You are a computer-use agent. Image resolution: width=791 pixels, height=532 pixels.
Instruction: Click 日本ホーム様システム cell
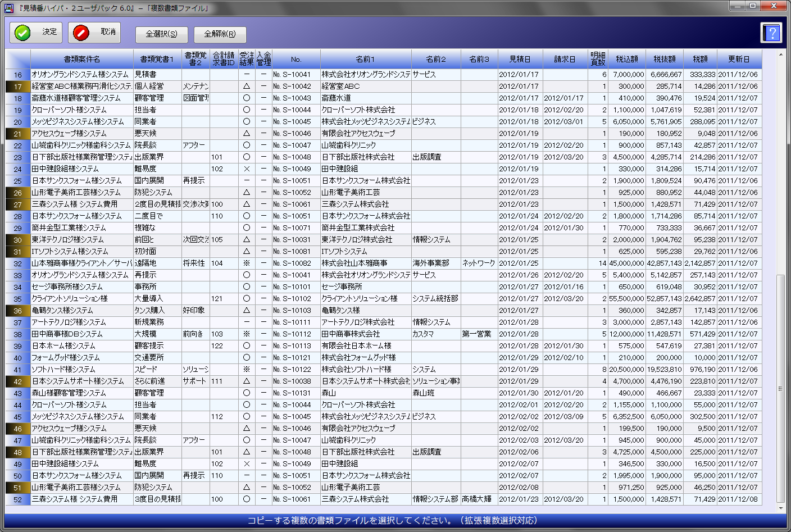click(x=82, y=346)
